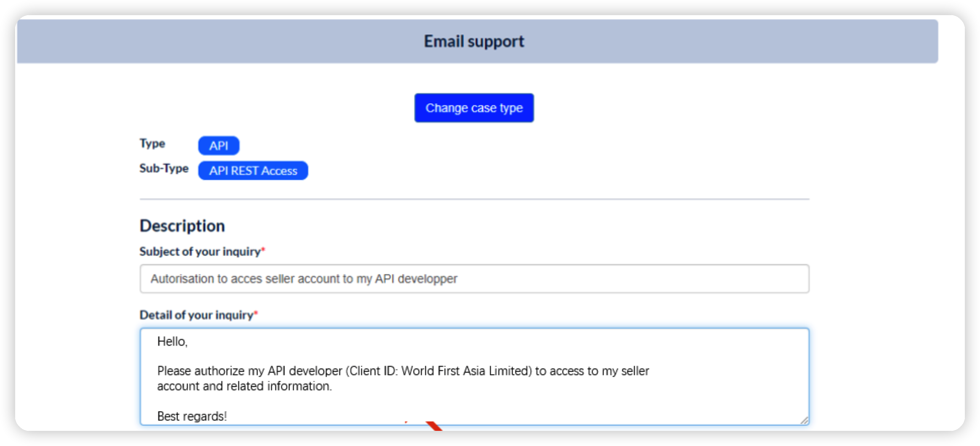Screen dimensions: 980x446
Task: Click the 'Hello,' line in the inquiry text
Action: click(x=173, y=341)
